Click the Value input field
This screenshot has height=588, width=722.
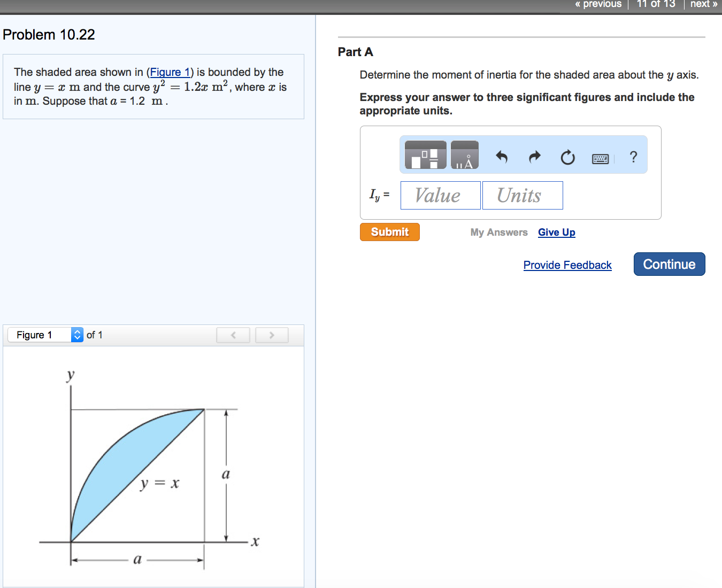point(440,195)
